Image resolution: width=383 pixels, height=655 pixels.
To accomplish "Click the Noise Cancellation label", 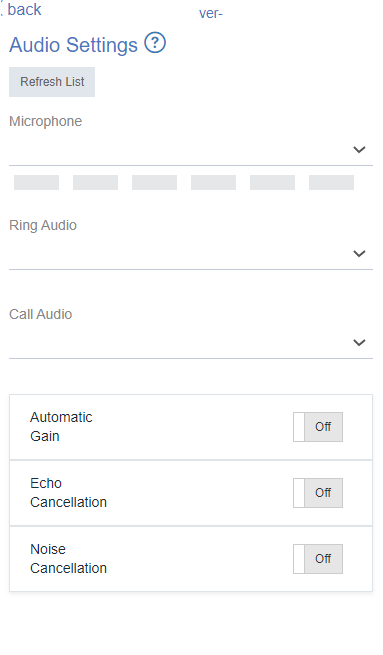I will [68, 559].
